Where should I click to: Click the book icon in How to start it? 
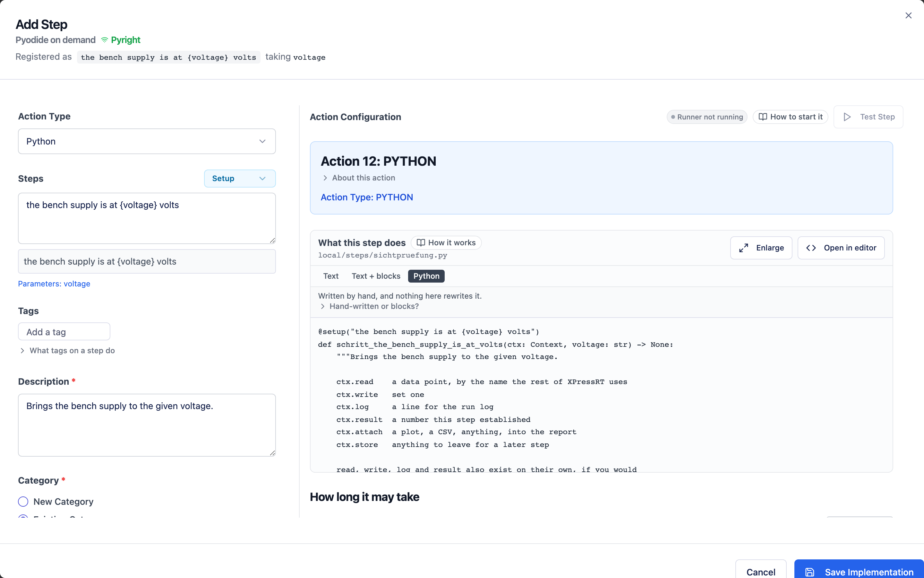point(763,117)
